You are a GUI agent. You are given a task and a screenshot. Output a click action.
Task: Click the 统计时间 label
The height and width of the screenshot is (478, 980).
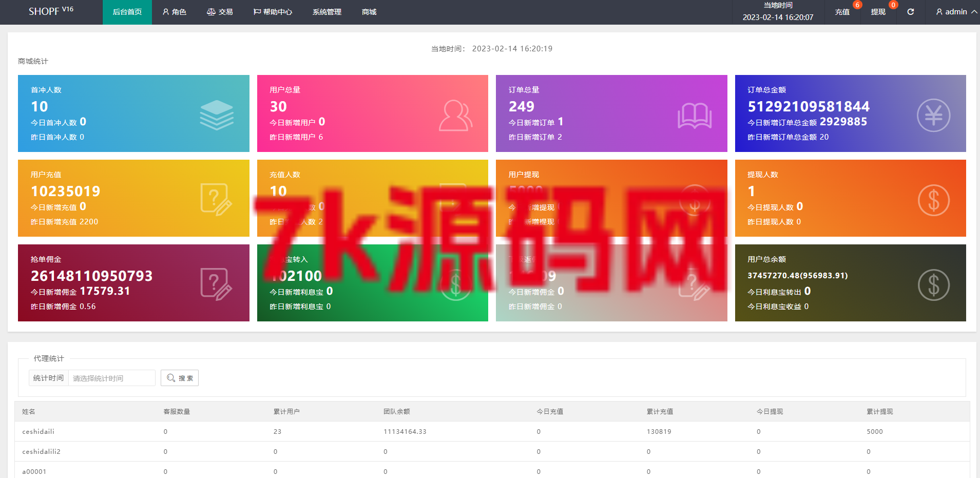[x=49, y=378]
